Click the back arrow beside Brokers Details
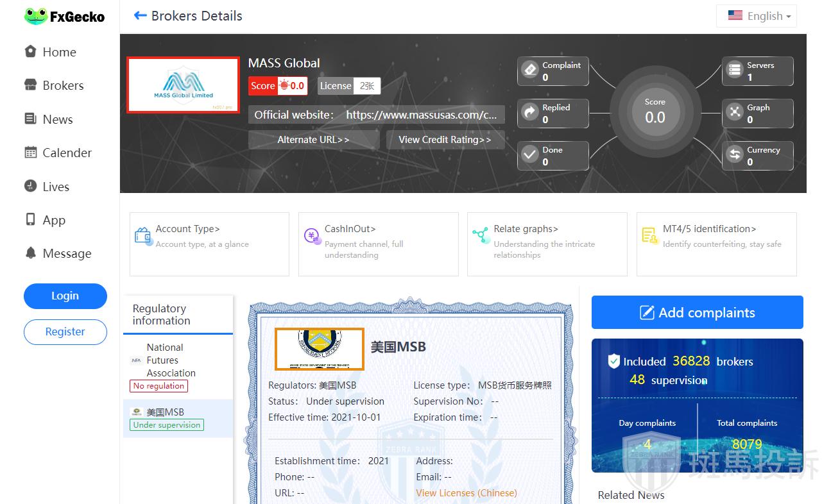Viewport: 831px width, 504px height. tap(140, 16)
